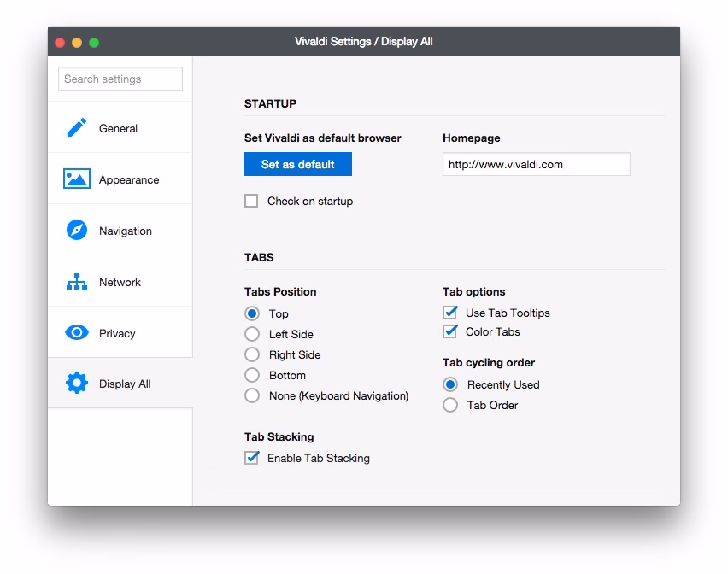Open General settings via the pencil icon
The image size is (728, 574).
coord(77,127)
